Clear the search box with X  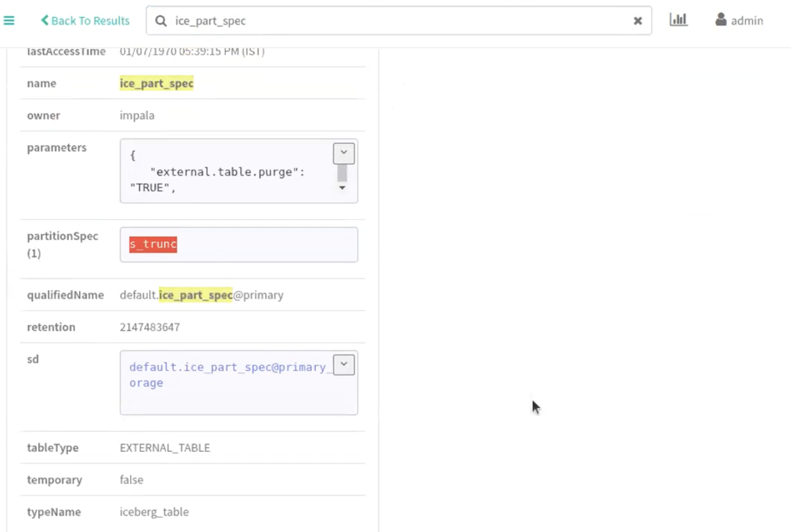tap(637, 21)
